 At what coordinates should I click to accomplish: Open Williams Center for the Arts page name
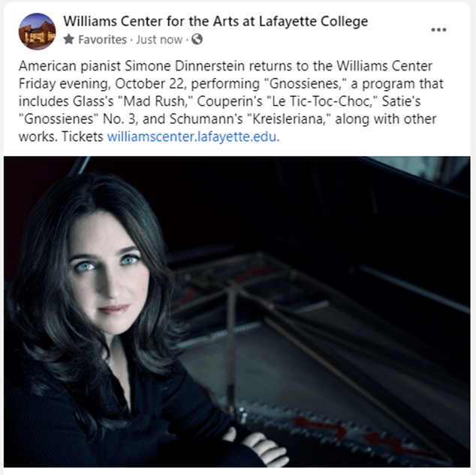[x=215, y=21]
